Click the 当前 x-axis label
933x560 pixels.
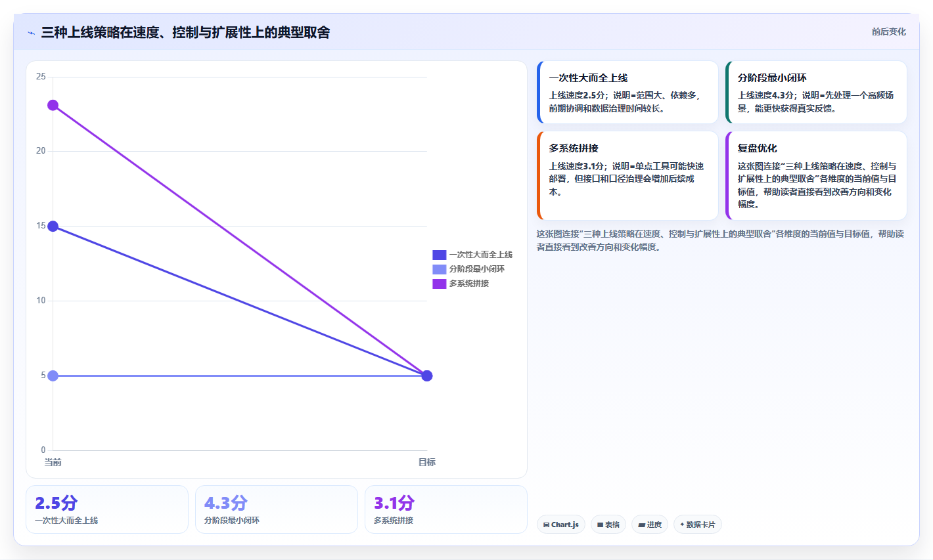[53, 462]
